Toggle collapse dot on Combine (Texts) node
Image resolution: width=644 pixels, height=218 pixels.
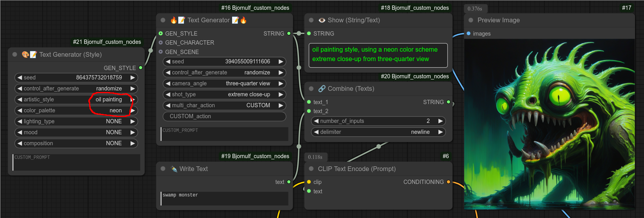click(311, 89)
